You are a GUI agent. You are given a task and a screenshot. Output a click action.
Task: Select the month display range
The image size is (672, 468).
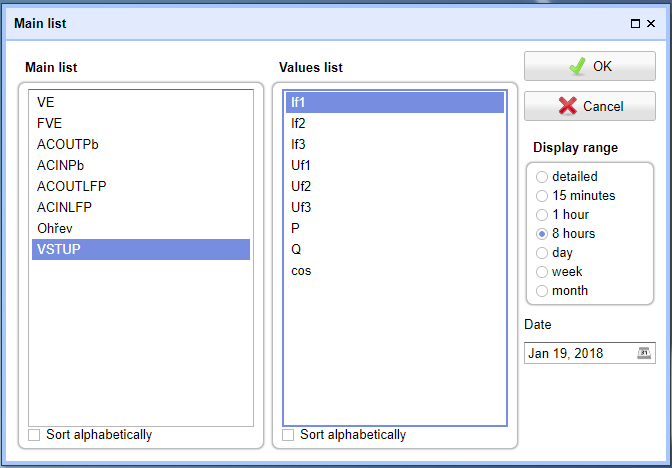(x=542, y=291)
